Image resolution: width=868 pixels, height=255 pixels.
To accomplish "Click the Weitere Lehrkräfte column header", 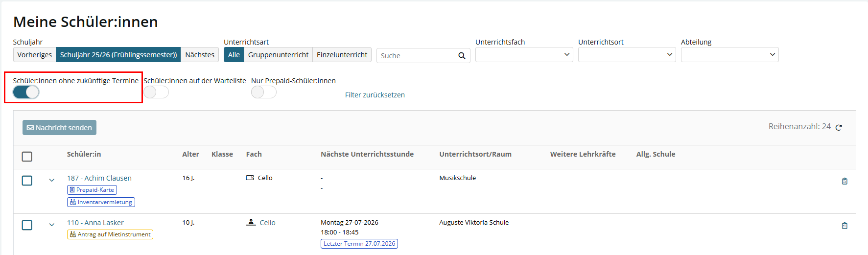I will coord(583,154).
